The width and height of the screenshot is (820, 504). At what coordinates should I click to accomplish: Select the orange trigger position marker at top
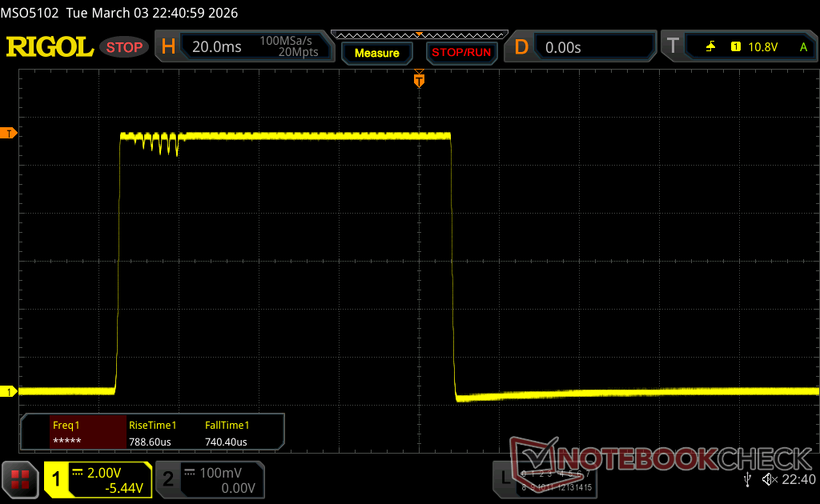click(x=418, y=80)
